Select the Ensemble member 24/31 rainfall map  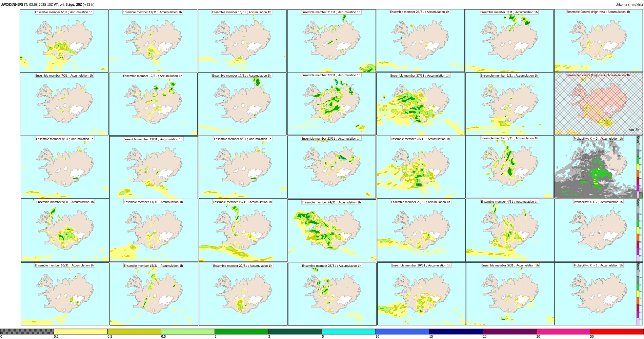pyautogui.click(x=332, y=231)
